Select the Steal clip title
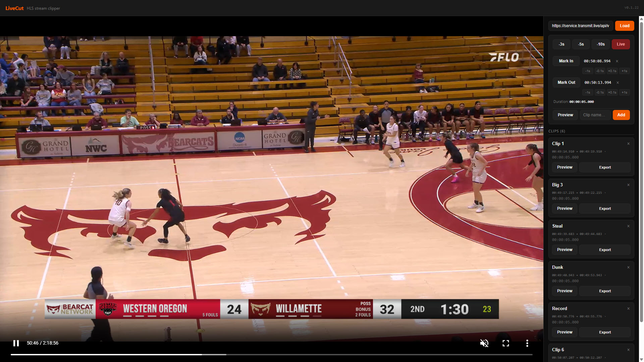 (557, 226)
